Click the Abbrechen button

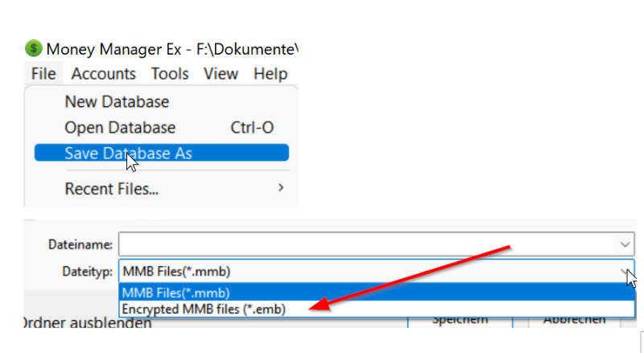pos(575,322)
